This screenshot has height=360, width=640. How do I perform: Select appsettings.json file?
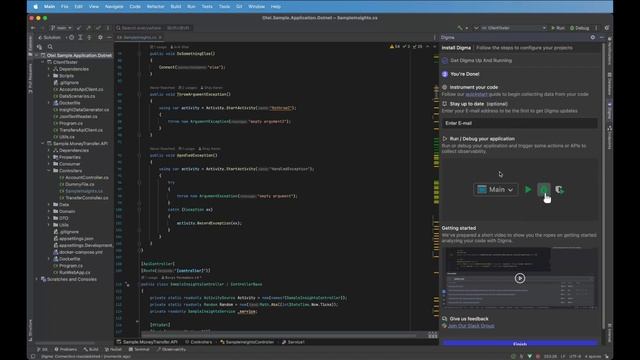[76, 238]
